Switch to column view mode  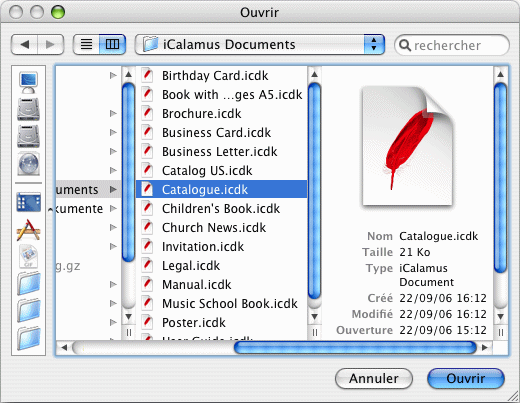click(x=112, y=44)
